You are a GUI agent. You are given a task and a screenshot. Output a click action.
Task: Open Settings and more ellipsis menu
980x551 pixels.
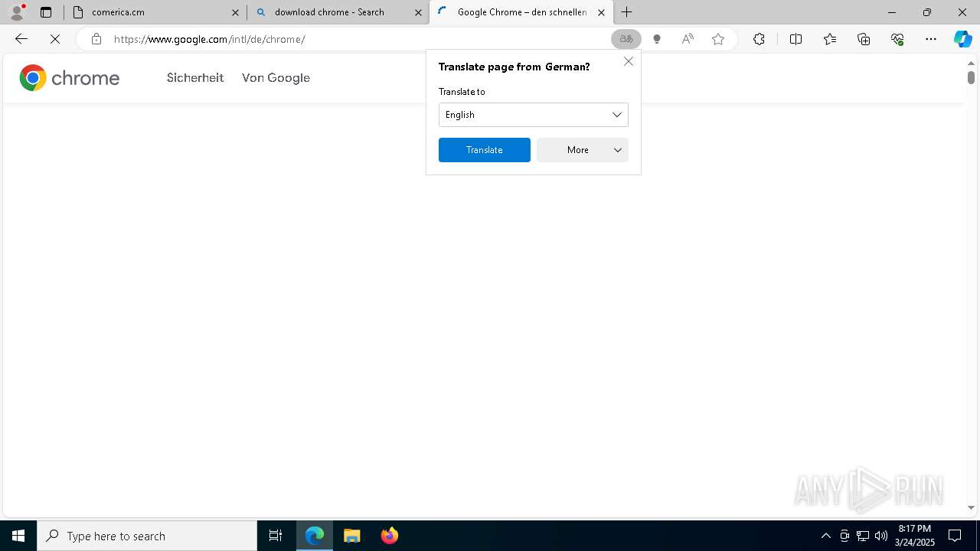click(x=931, y=39)
